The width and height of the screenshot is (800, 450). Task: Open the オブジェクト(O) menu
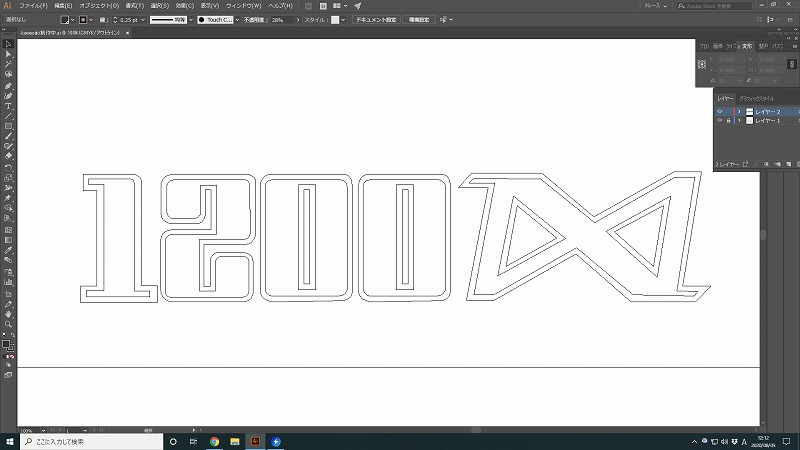pos(99,6)
